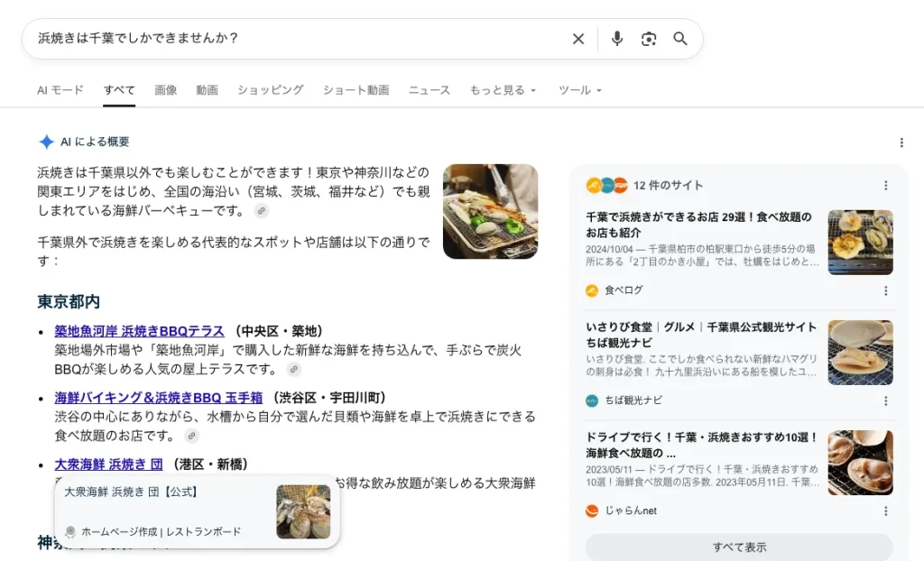
Task: Open the three-dot menu for じゃらんnet result
Action: 885,510
